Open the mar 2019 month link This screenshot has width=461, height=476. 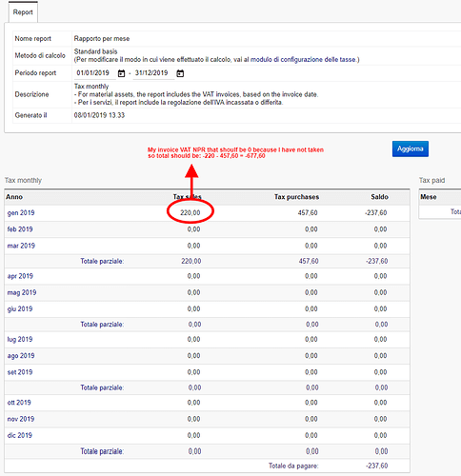pyautogui.click(x=21, y=246)
